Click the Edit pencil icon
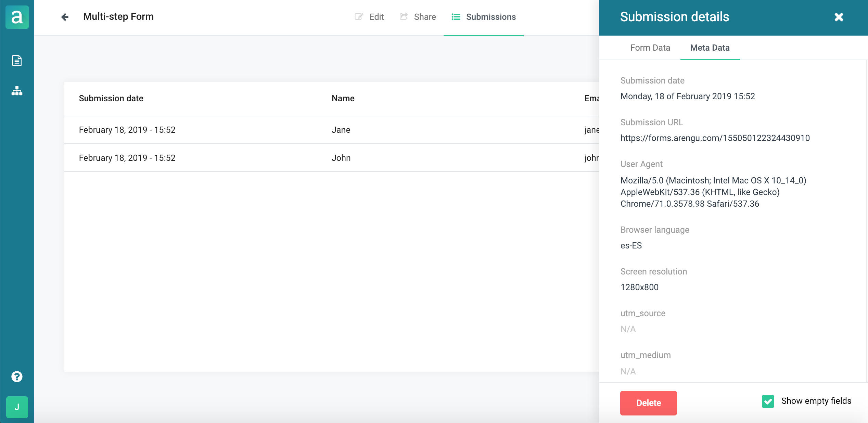This screenshot has height=423, width=868. pyautogui.click(x=359, y=17)
